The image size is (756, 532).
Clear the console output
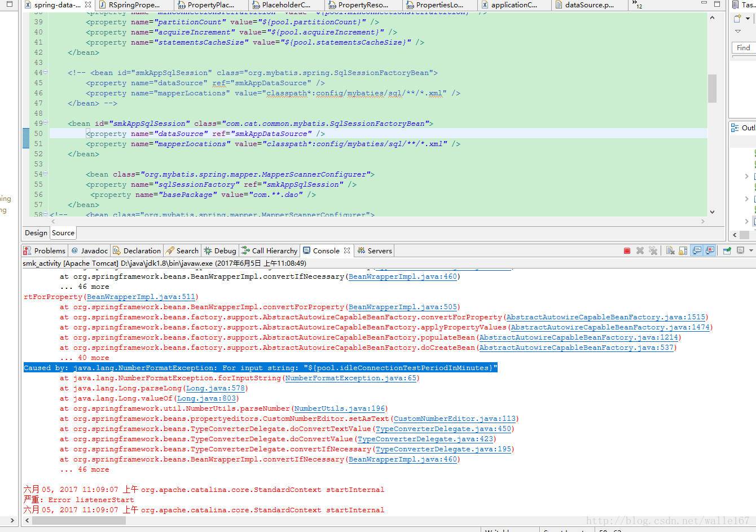click(x=670, y=250)
